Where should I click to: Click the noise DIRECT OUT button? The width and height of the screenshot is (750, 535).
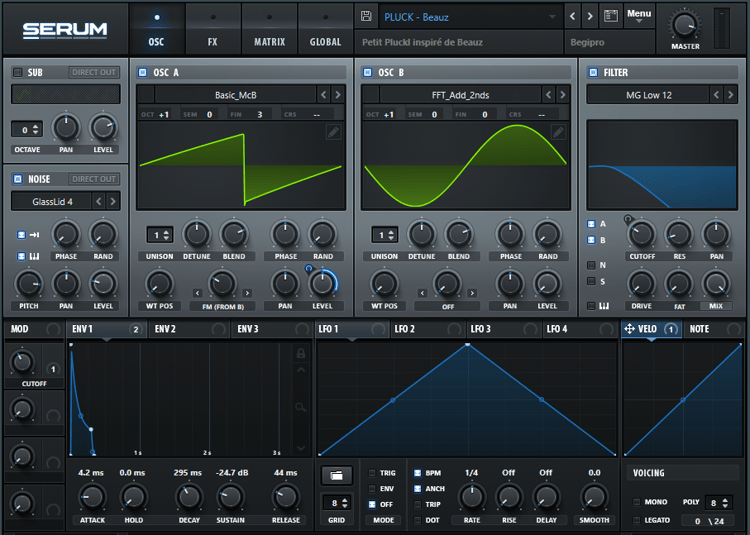[x=94, y=179]
